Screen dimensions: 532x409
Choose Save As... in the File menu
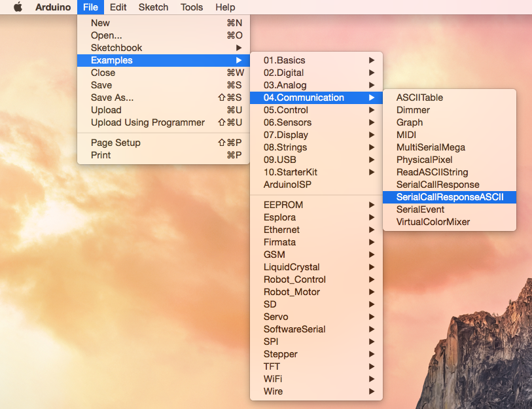pos(164,98)
